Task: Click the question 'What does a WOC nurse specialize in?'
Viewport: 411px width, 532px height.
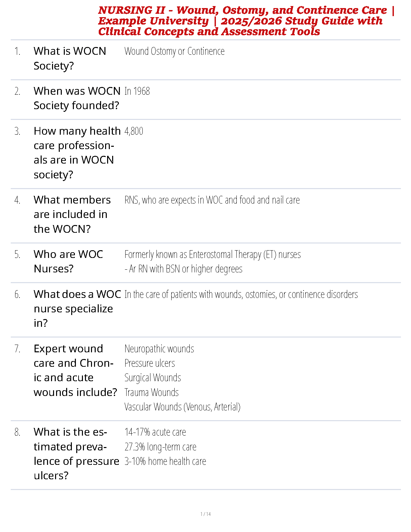Action: [x=77, y=308]
